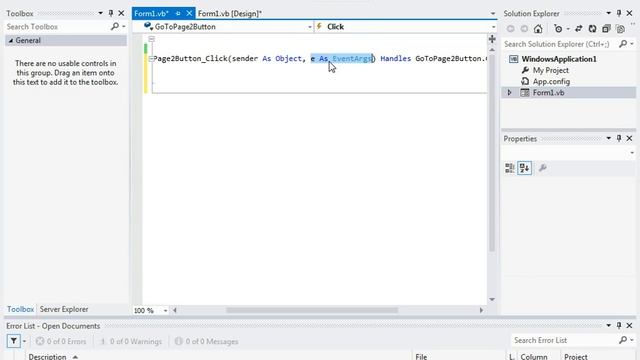Click the Solution Explorer search magnifier icon
The width and height of the screenshot is (640, 360).
point(623,44)
